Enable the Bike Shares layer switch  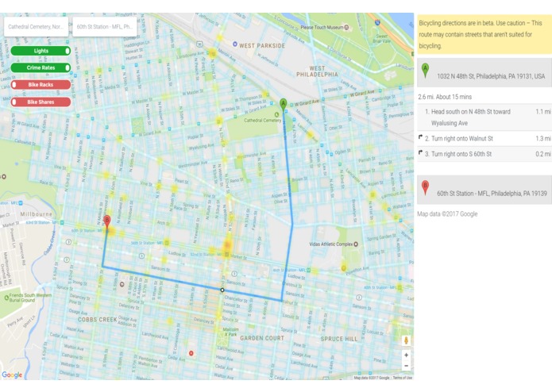[x=41, y=102]
